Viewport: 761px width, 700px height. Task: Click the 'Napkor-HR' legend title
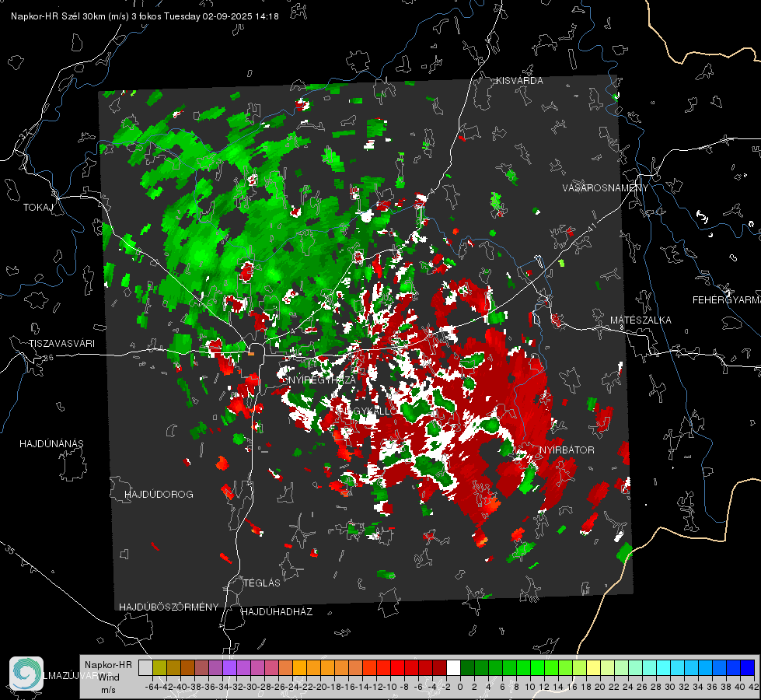coord(108,665)
